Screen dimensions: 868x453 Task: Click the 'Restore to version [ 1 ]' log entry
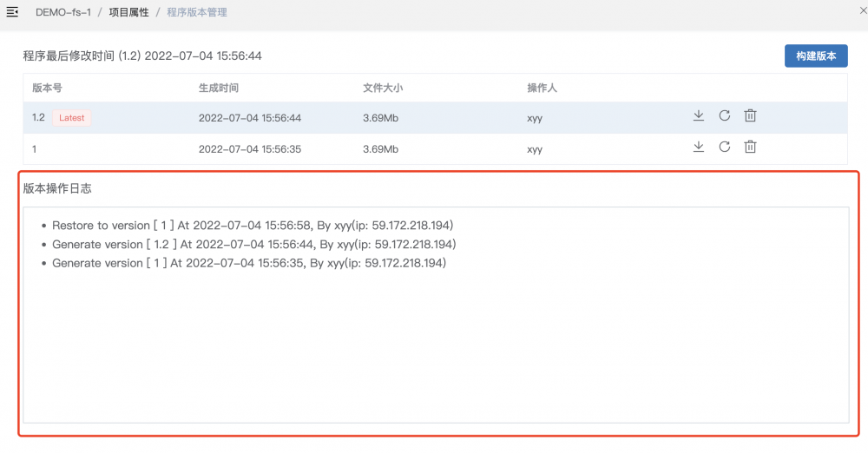[x=253, y=226]
